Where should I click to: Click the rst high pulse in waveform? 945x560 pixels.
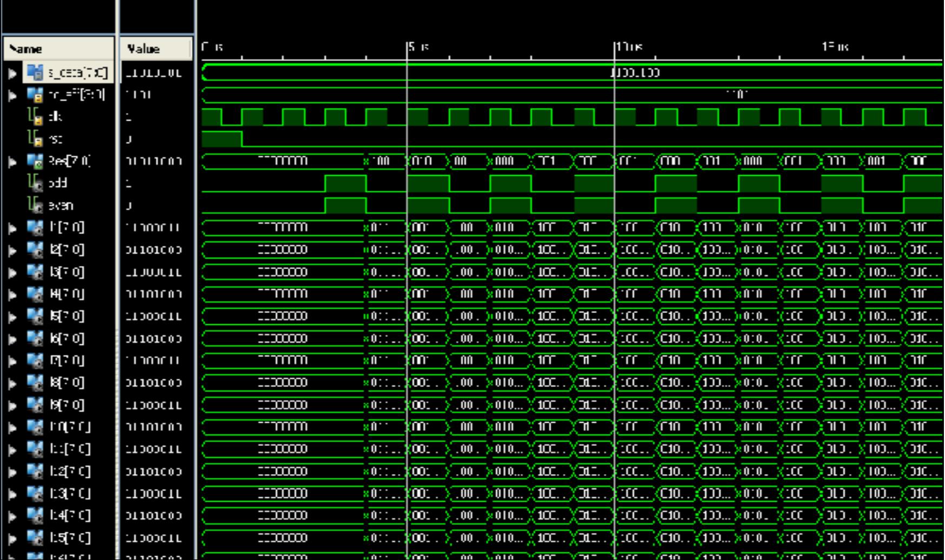click(x=222, y=139)
